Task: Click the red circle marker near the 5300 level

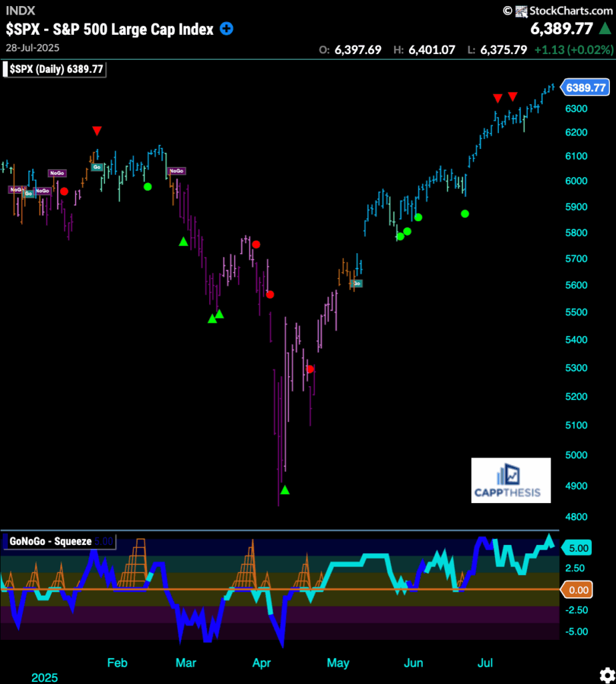Action: (310, 369)
